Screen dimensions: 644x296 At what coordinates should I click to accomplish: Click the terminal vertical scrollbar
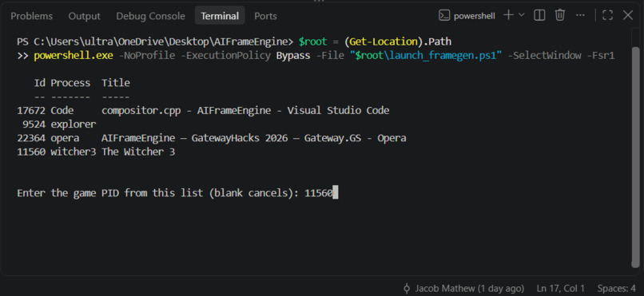click(x=635, y=156)
